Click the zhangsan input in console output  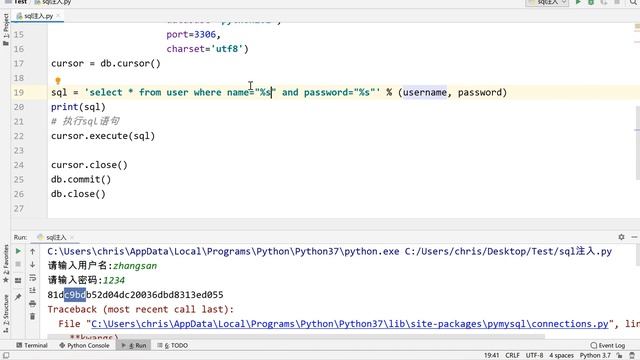point(135,266)
